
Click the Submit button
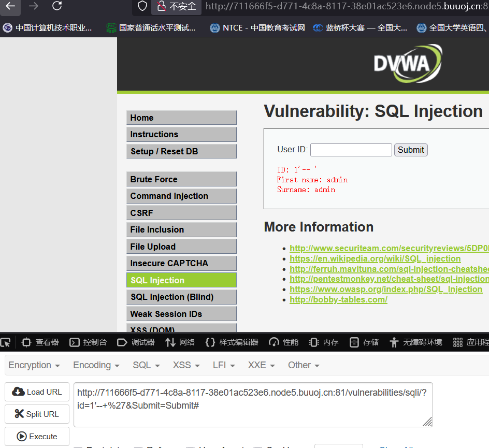411,150
